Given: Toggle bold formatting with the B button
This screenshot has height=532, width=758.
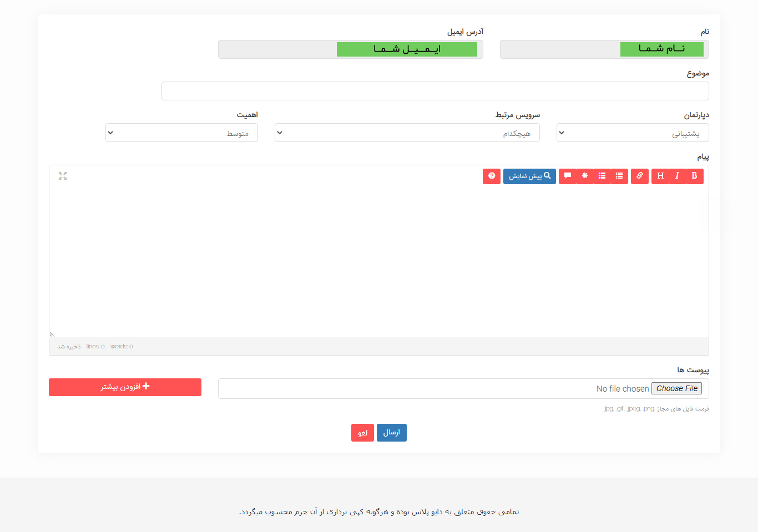Looking at the screenshot, I should point(694,176).
